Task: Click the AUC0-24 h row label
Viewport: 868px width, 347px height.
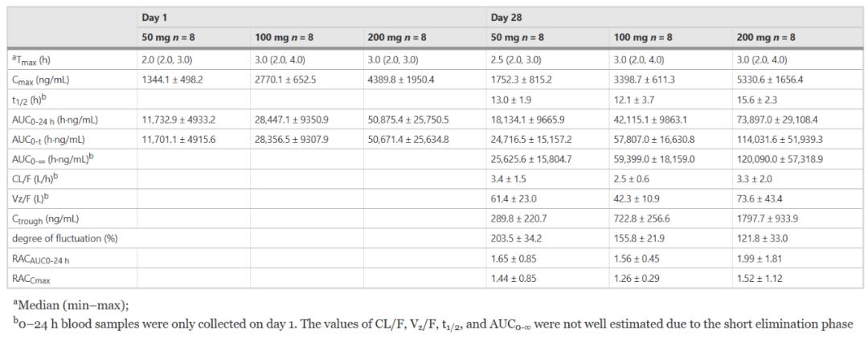Action: [55, 120]
